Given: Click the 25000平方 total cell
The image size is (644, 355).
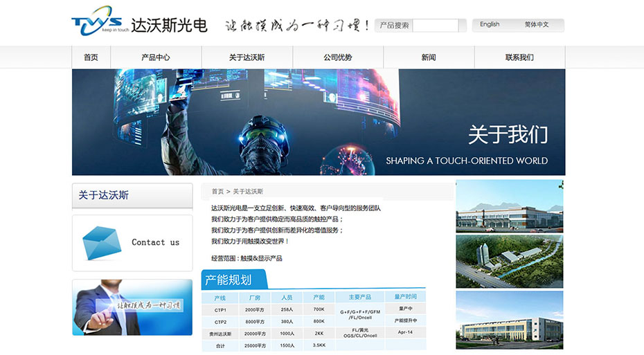Looking at the screenshot, I should (255, 345).
